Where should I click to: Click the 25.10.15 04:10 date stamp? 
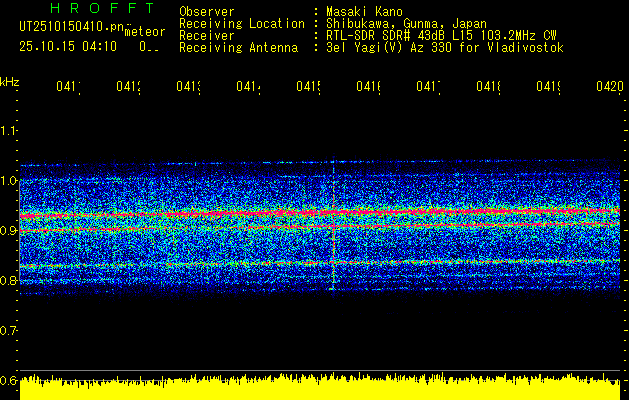(68, 47)
